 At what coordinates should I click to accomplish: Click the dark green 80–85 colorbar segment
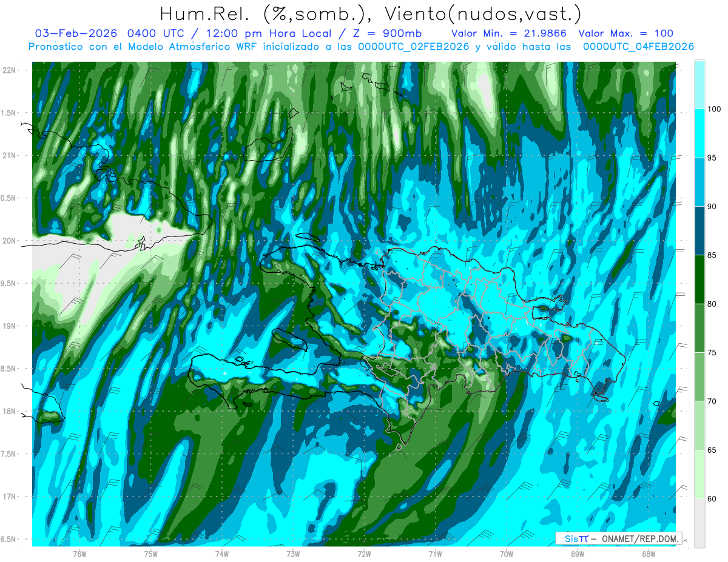pyautogui.click(x=699, y=279)
